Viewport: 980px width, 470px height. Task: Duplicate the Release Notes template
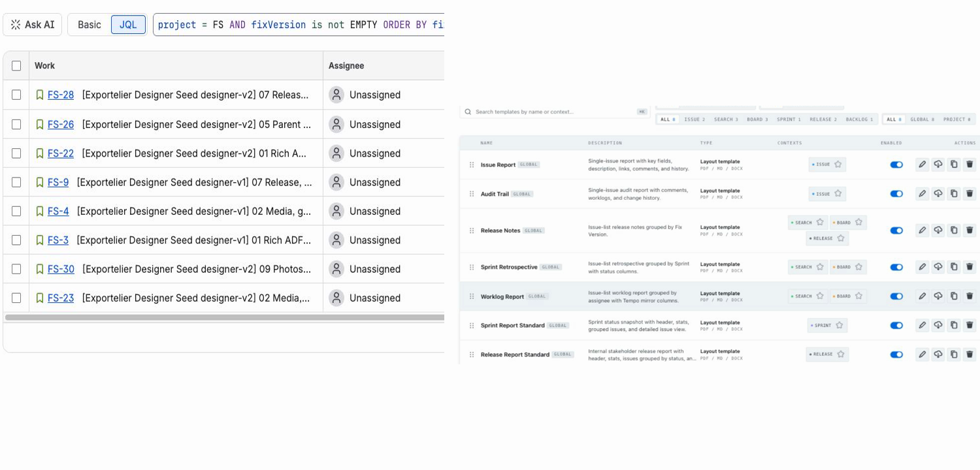(x=954, y=230)
